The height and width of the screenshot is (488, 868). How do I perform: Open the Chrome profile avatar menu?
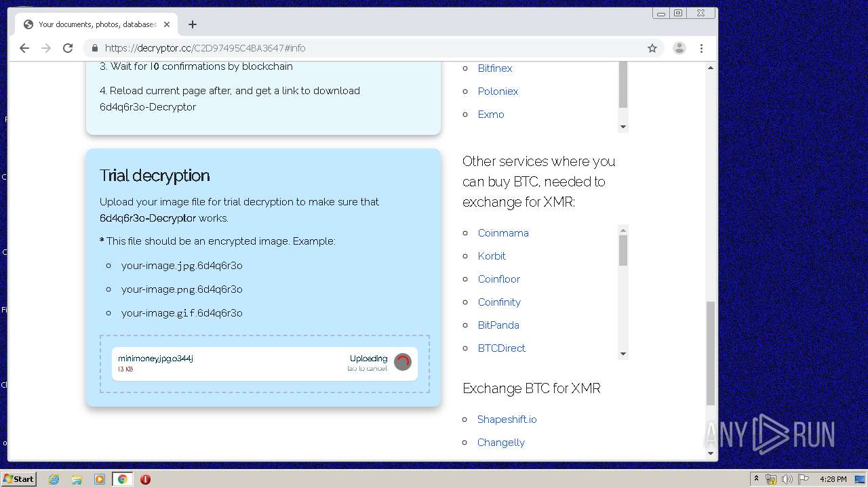click(x=679, y=48)
